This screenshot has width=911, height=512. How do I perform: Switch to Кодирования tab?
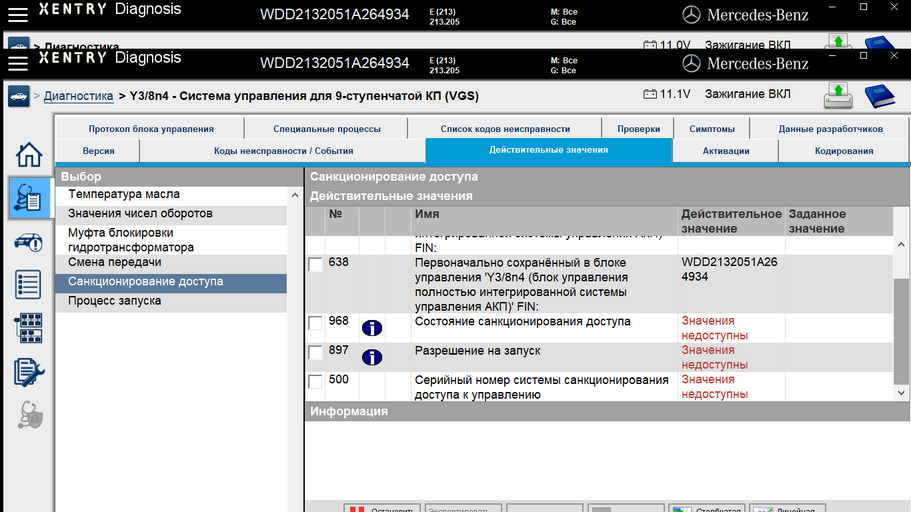[x=844, y=151]
